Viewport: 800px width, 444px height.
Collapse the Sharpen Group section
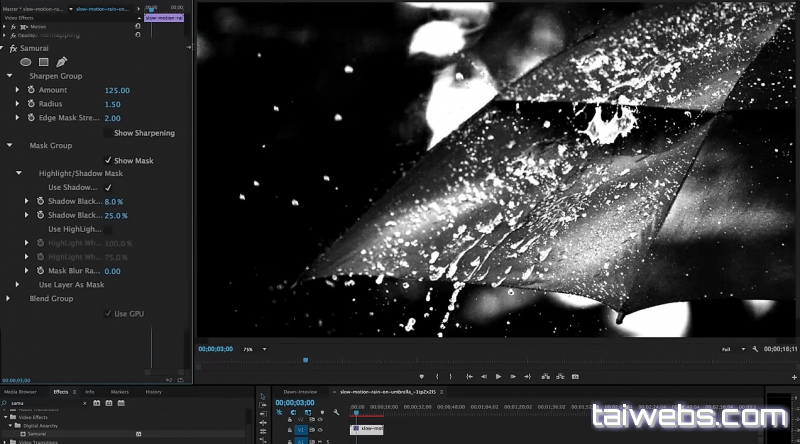click(x=9, y=76)
